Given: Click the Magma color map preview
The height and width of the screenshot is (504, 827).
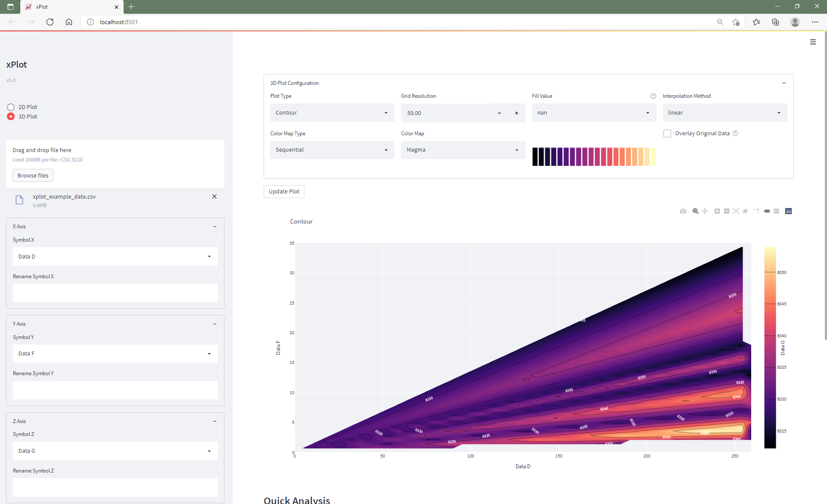Looking at the screenshot, I should click(x=594, y=156).
